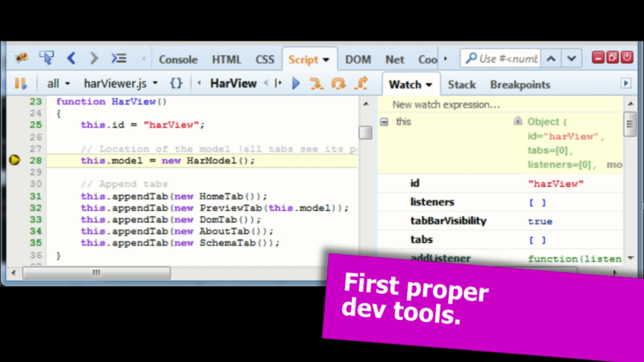This screenshot has width=644, height=362.
Task: Collapse the 'this' watch object
Action: 384,121
